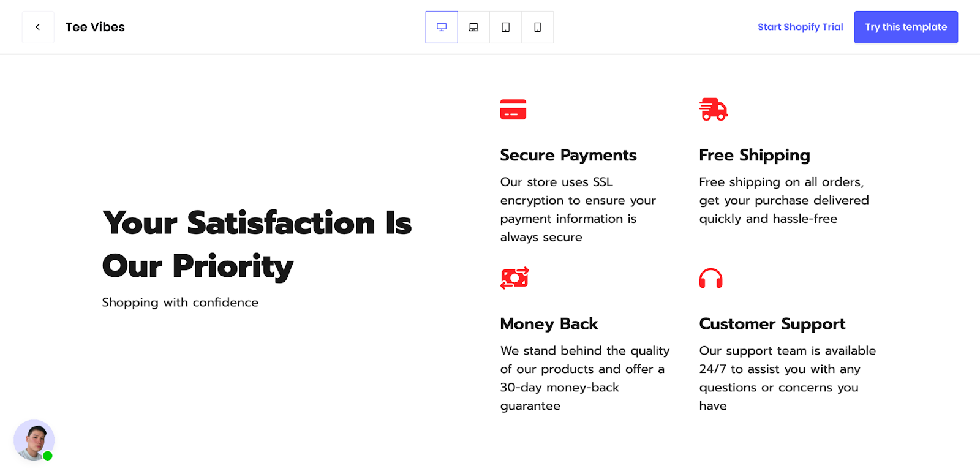Switch to laptop preview mode
The height and width of the screenshot is (474, 980).
pyautogui.click(x=473, y=27)
